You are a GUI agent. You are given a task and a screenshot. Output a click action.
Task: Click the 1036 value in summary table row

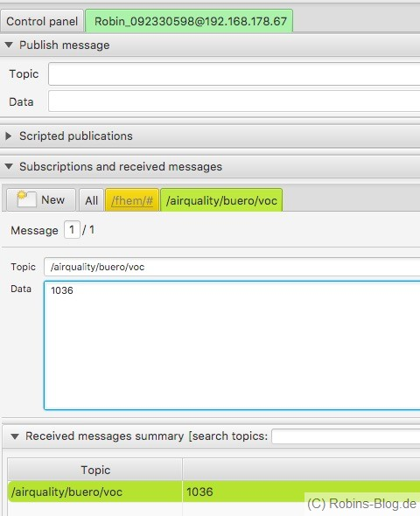199,492
